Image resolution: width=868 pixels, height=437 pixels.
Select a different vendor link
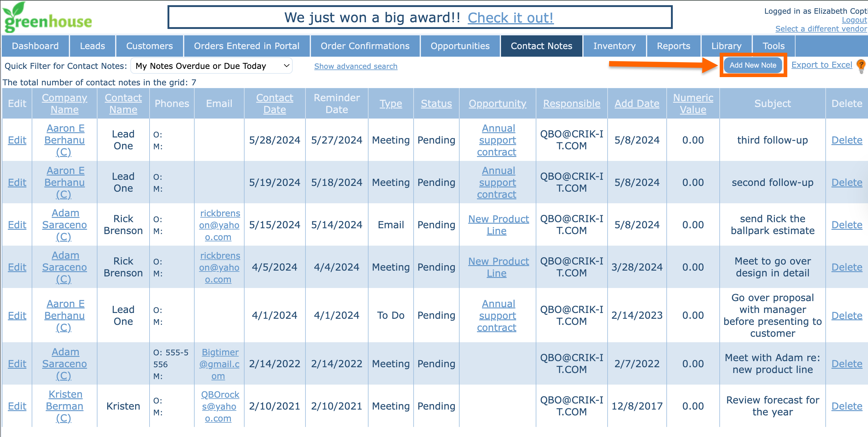point(821,29)
